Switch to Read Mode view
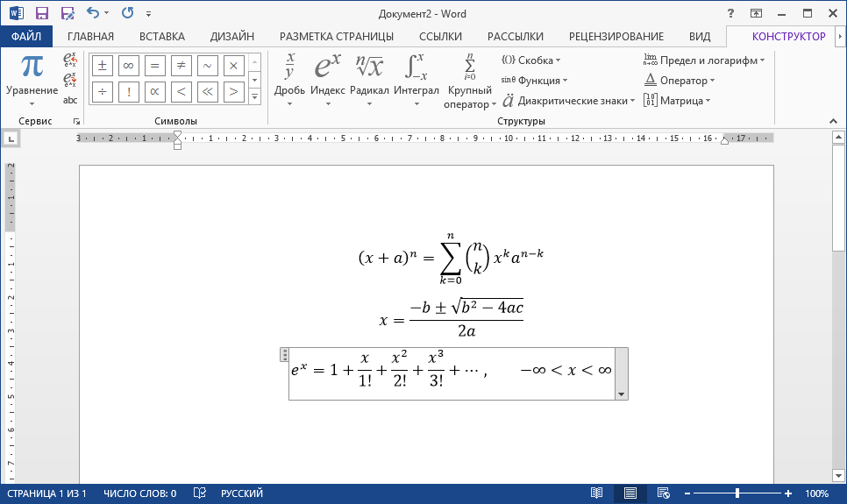 point(596,493)
